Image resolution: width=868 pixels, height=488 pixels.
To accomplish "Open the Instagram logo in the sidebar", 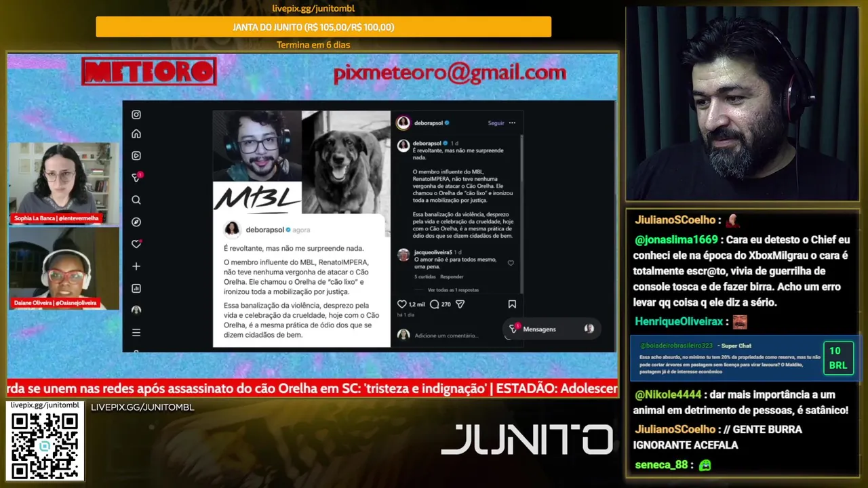I will click(136, 115).
